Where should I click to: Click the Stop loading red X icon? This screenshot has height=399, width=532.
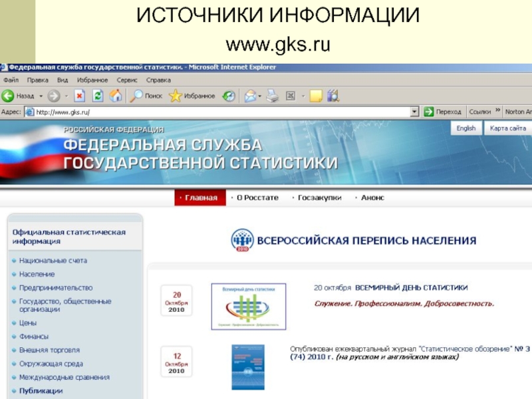pyautogui.click(x=79, y=96)
